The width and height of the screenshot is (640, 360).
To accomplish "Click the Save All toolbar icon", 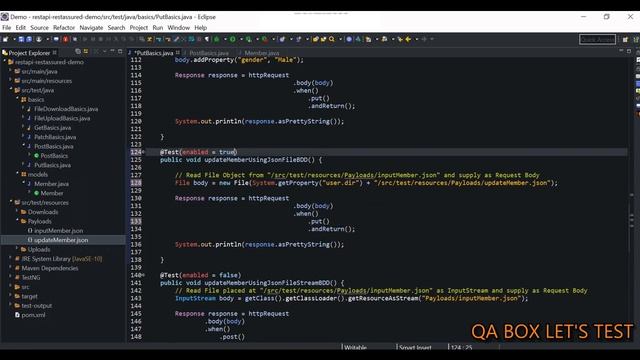I will pos(29,39).
